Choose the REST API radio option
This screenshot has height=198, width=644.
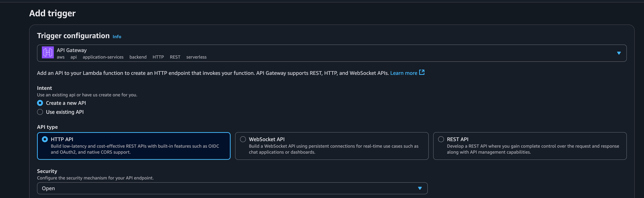tap(441, 139)
